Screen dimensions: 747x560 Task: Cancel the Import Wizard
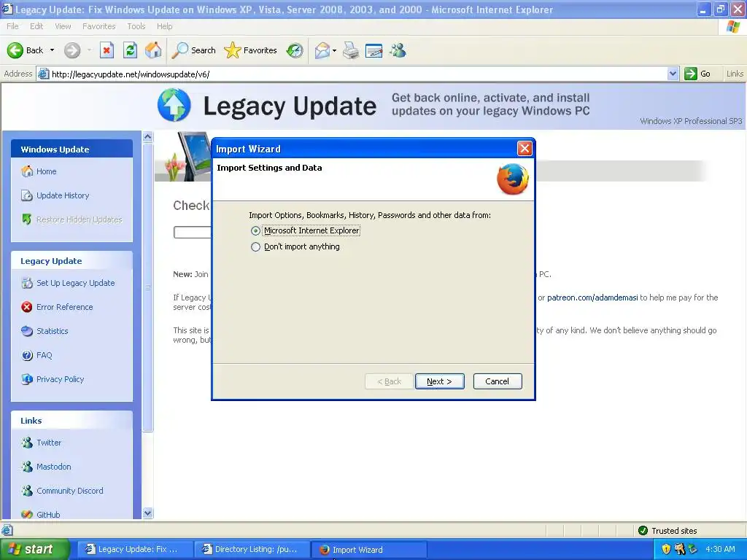point(498,381)
